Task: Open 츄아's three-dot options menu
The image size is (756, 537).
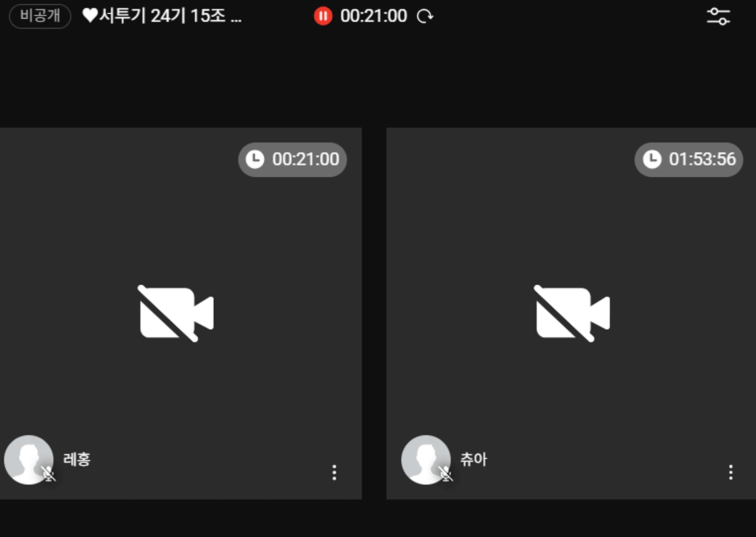Action: point(731,473)
